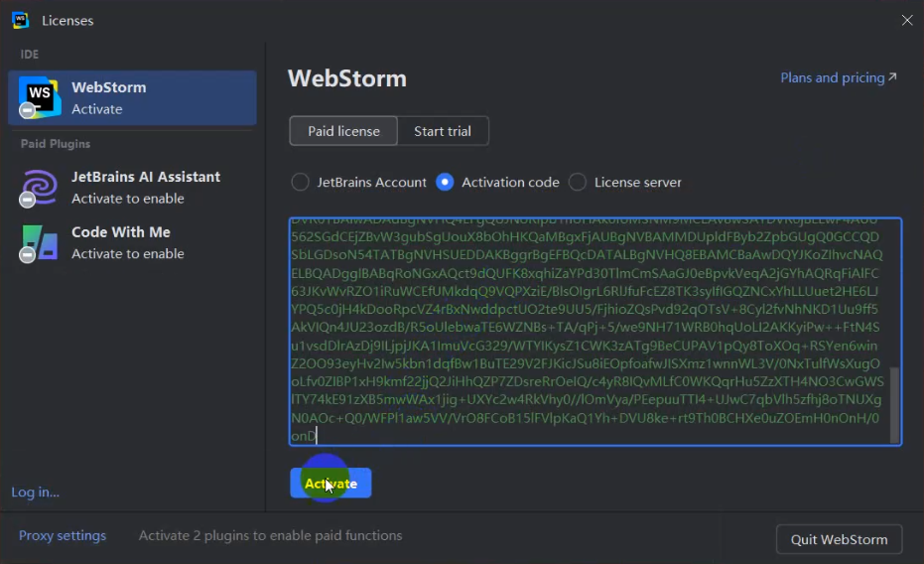Click the Quit WebStorm button
The width and height of the screenshot is (924, 564).
(x=840, y=539)
